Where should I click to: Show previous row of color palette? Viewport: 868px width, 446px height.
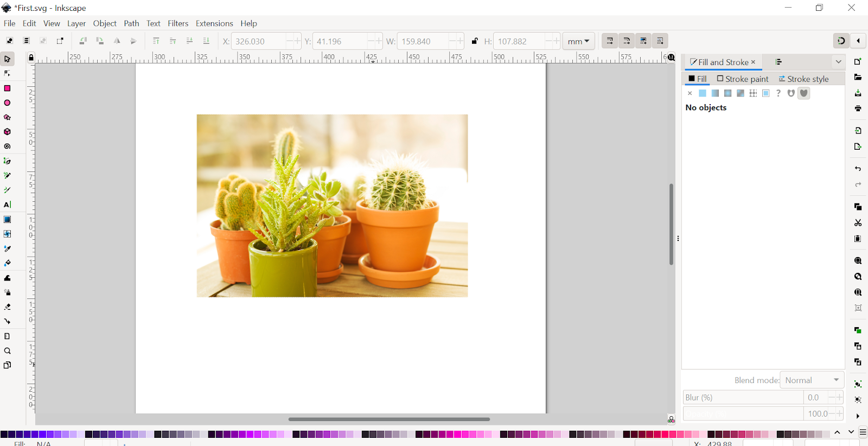838,432
